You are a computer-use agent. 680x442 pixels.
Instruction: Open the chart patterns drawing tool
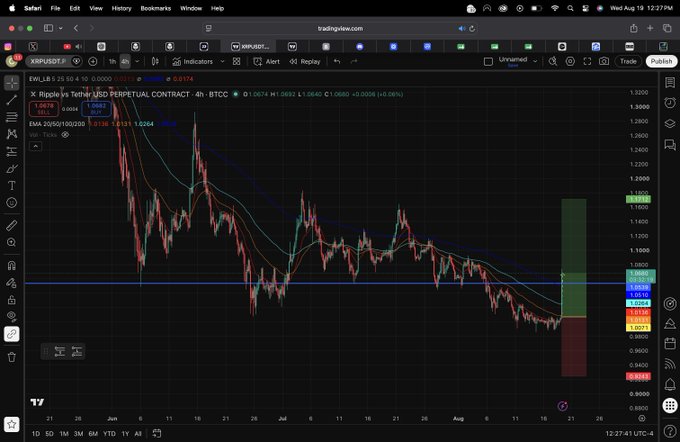pos(12,134)
